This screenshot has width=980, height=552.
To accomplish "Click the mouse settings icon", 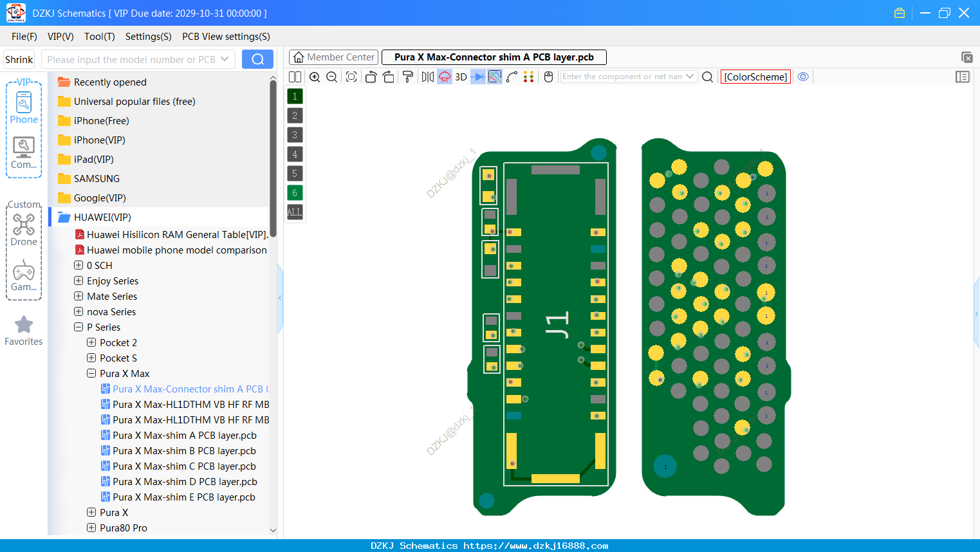I will pyautogui.click(x=548, y=77).
